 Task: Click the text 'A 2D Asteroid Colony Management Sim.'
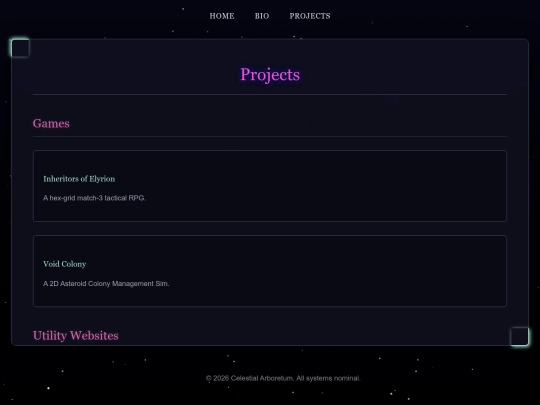(106, 283)
